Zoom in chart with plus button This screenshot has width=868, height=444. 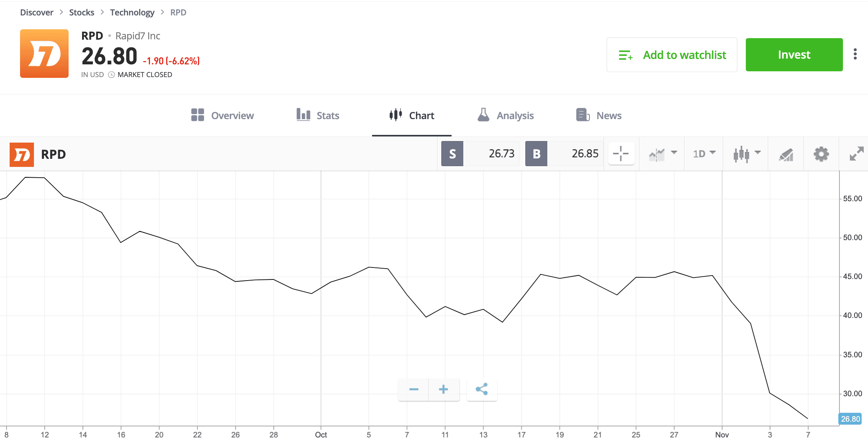444,389
